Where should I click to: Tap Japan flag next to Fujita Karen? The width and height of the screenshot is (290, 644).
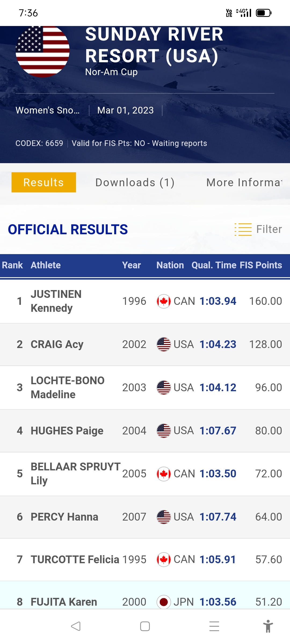[x=164, y=602]
